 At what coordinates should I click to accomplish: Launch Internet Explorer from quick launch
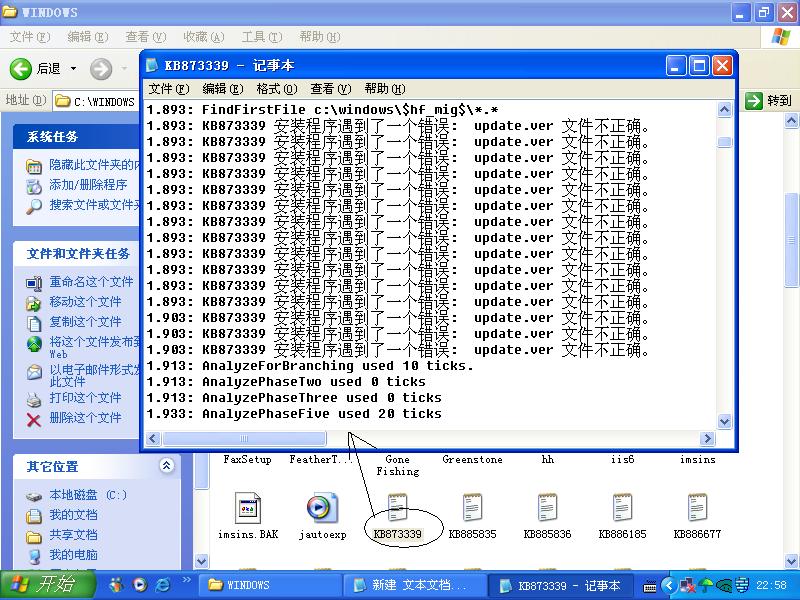(x=163, y=585)
